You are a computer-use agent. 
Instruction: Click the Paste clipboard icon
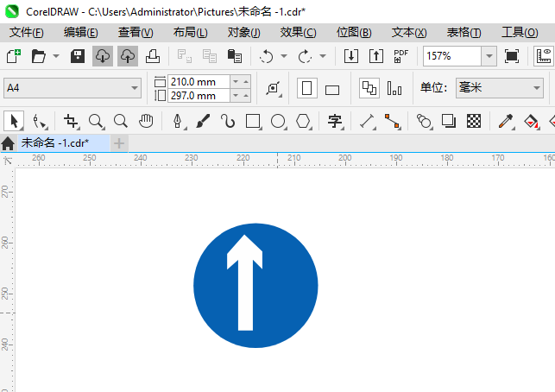(x=235, y=56)
